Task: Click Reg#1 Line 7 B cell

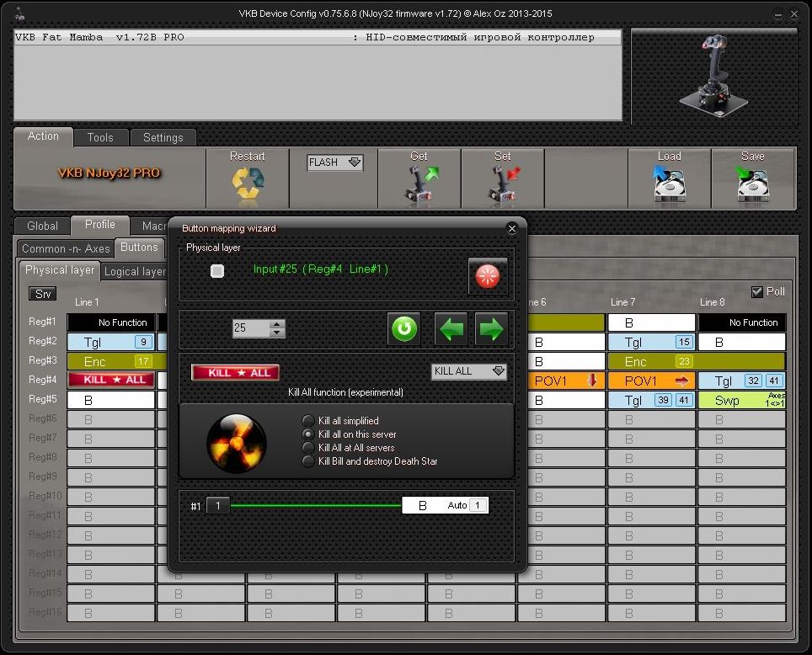Action: (651, 322)
